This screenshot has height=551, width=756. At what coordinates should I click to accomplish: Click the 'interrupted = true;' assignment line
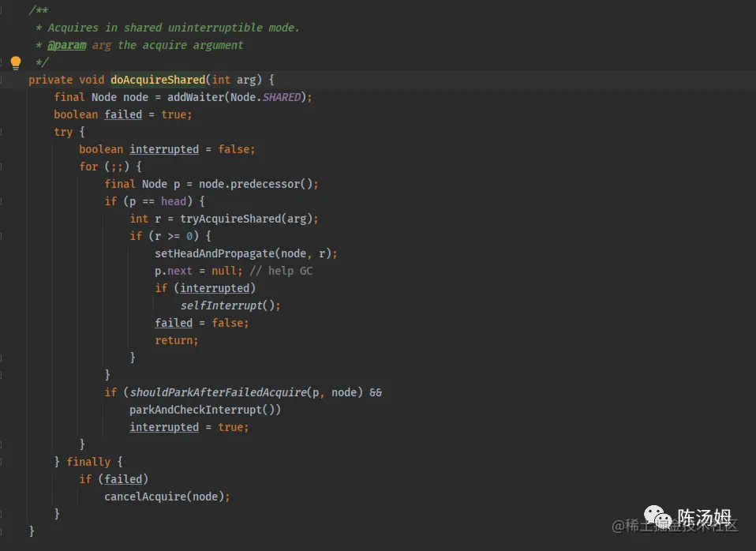point(189,427)
